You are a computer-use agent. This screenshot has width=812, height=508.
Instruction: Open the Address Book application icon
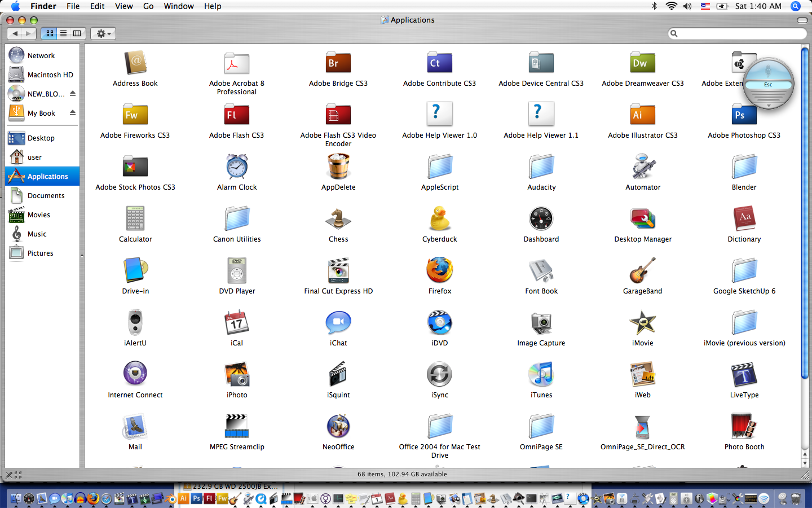click(135, 63)
